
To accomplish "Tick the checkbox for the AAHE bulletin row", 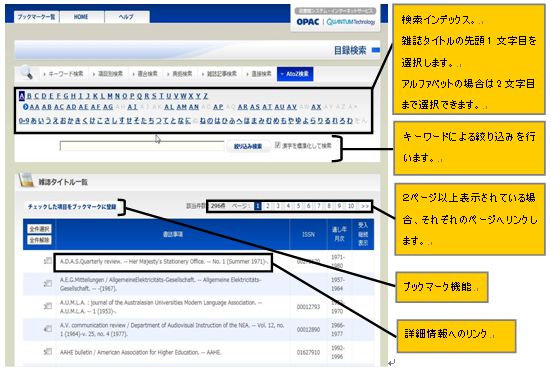I will click(49, 351).
